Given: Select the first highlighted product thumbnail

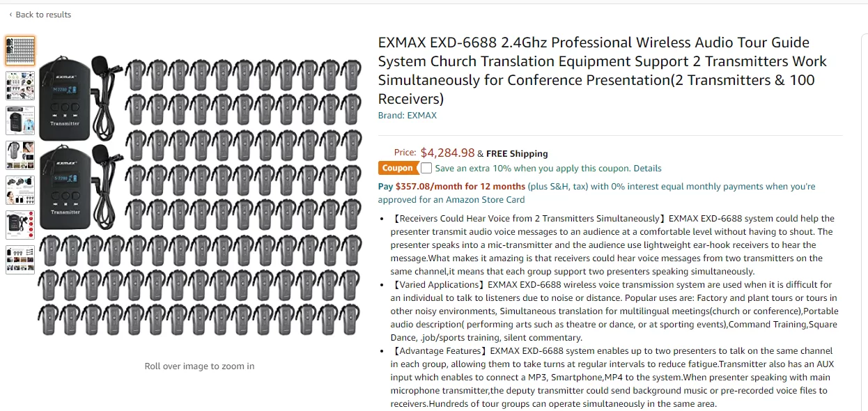Looking at the screenshot, I should (20, 50).
